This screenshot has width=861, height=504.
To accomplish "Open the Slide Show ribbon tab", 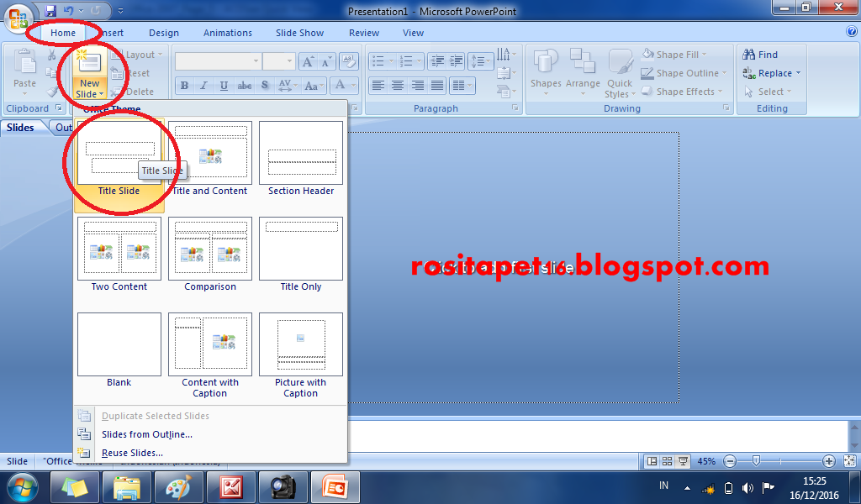I will [300, 33].
